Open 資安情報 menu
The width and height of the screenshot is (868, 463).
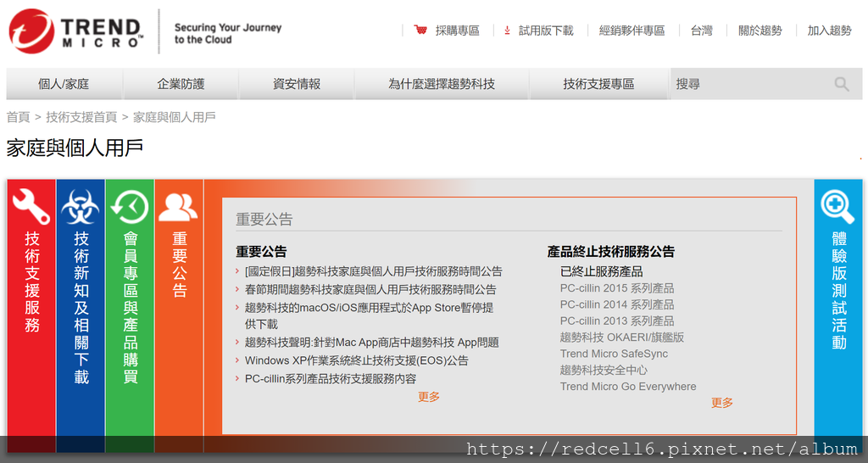(297, 84)
